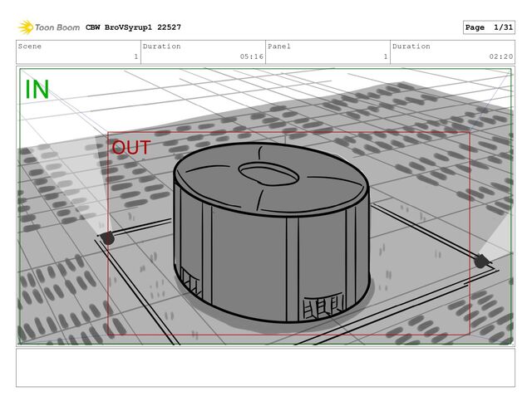Click the empty notes box below the panel
Image resolution: width=532 pixels, height=411 pixels.
[x=265, y=368]
